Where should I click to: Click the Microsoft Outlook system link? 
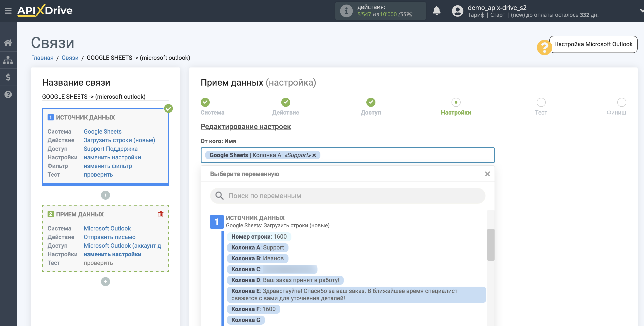click(107, 228)
